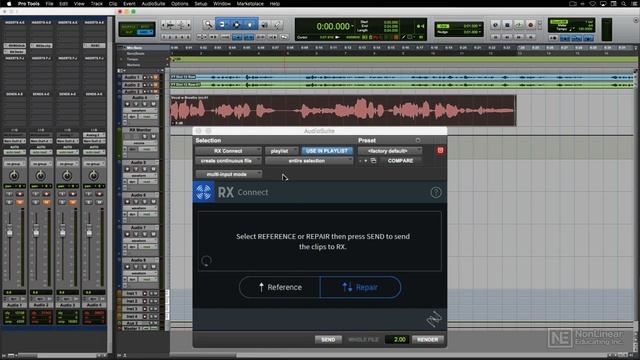Click the iZotope logo in plugin footer
The width and height of the screenshot is (640, 360).
coord(434,319)
